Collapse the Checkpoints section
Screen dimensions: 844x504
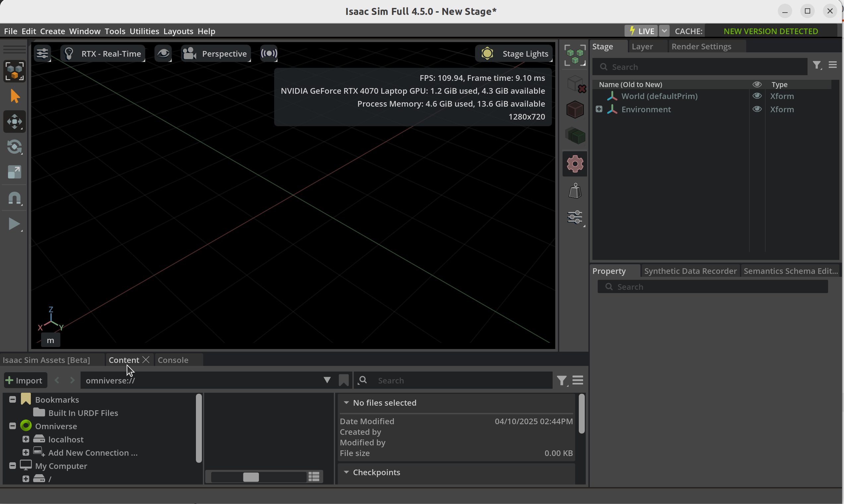(347, 472)
